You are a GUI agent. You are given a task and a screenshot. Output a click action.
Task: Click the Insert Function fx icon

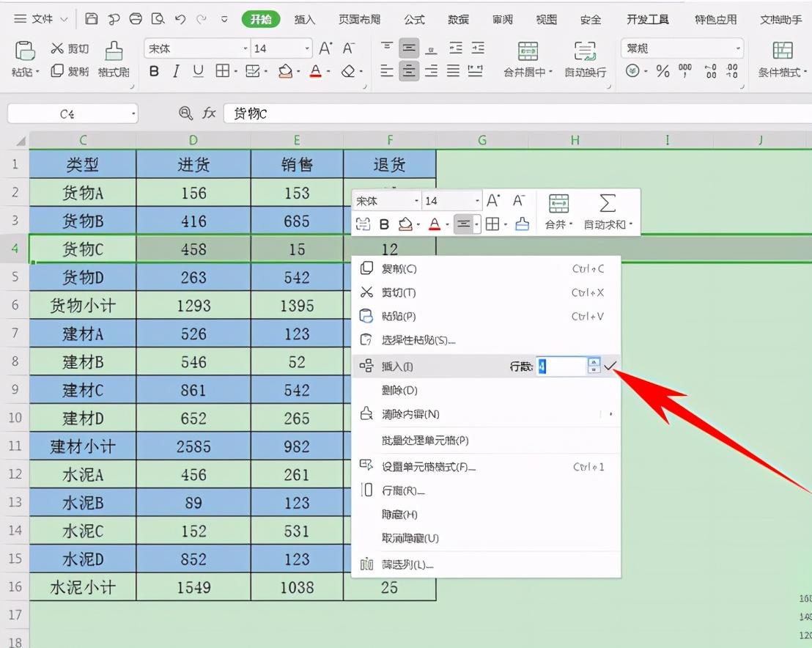pos(210,114)
